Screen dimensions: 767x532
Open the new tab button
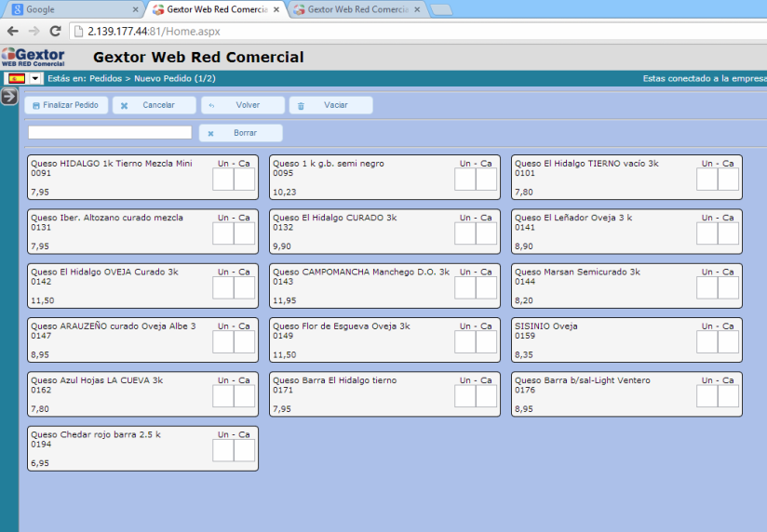click(440, 9)
